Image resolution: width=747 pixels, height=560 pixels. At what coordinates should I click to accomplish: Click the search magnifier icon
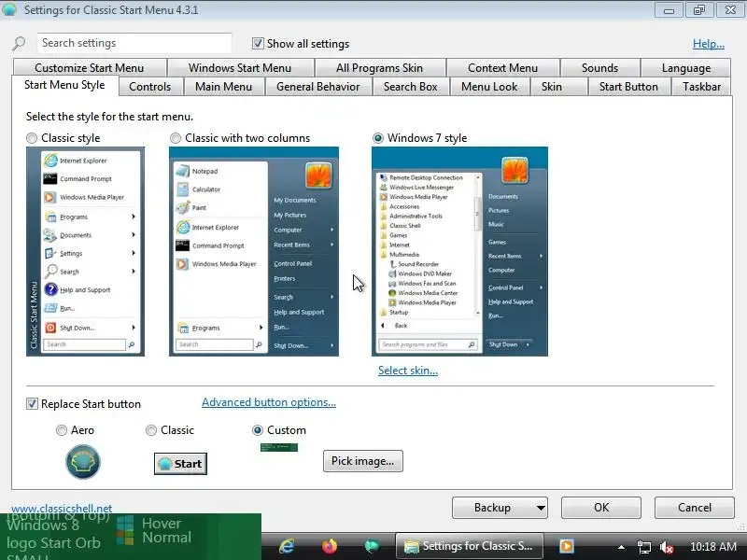point(19,43)
